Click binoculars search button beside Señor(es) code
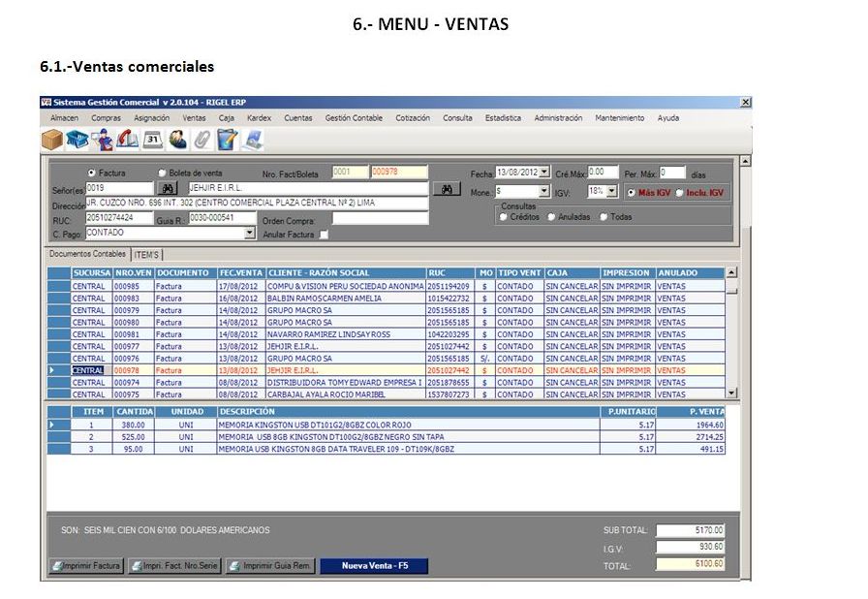Viewport: 868px width, 599px height. point(167,188)
